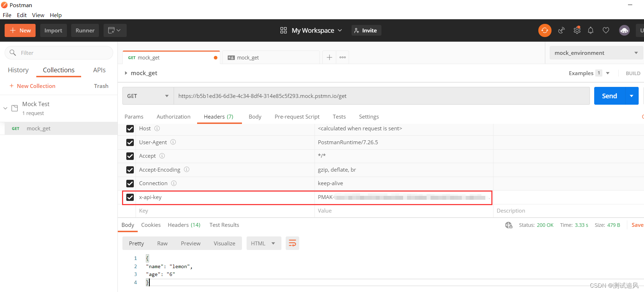This screenshot has height=292, width=644.
Task: Toggle line wrap icon in response
Action: [292, 243]
